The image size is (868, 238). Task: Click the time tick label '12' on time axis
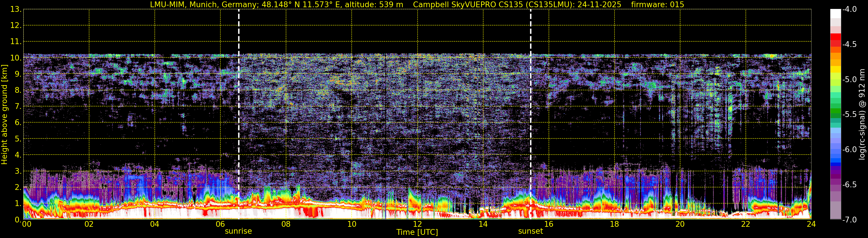[417, 224]
